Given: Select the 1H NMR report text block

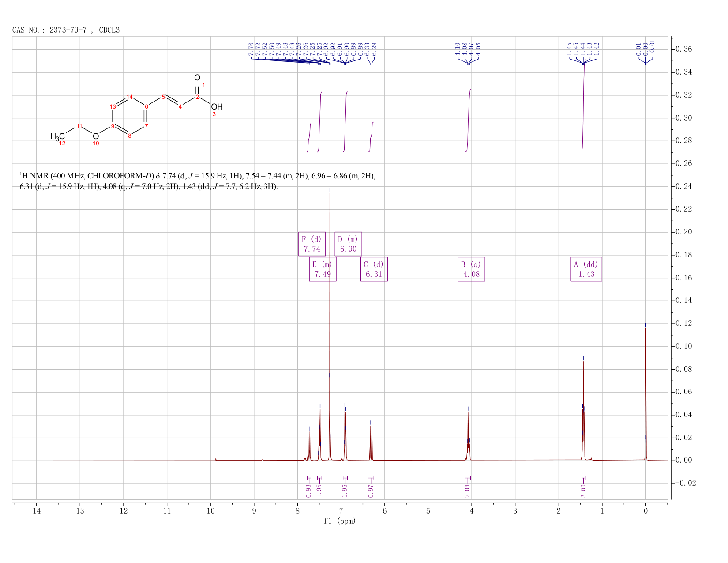Looking at the screenshot, I should (197, 181).
